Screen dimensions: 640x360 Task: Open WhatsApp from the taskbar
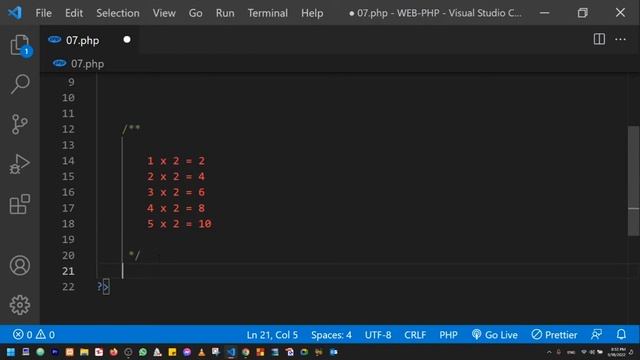[x=142, y=352]
